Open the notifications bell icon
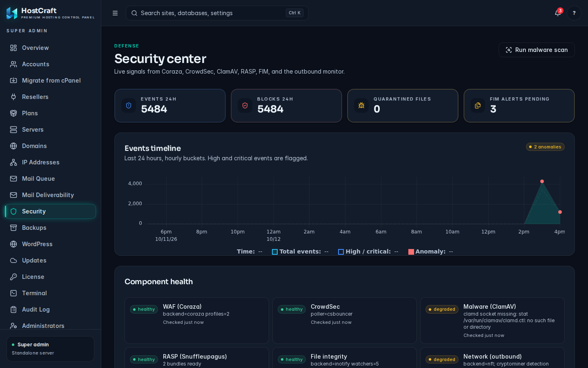 point(558,13)
